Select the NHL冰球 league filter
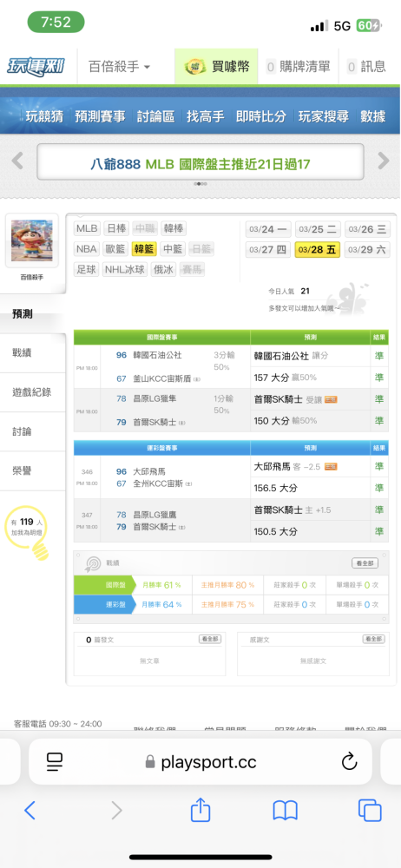This screenshot has width=401, height=868. coord(125,270)
